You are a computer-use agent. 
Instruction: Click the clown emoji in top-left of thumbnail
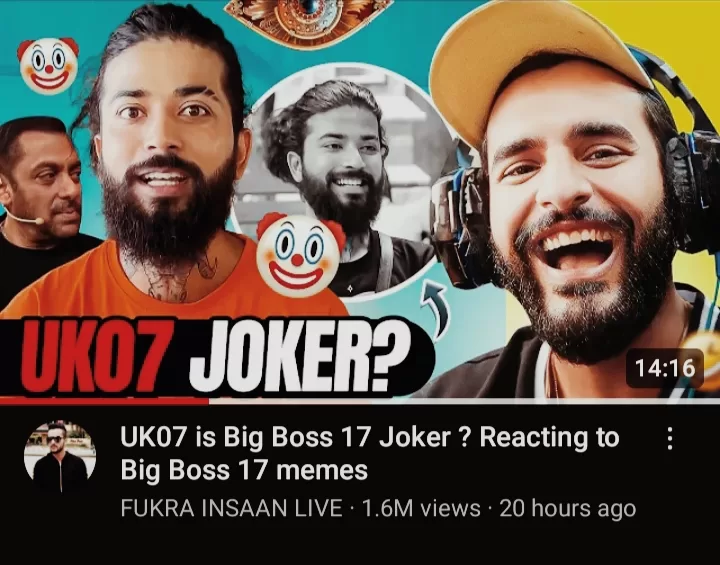48,65
